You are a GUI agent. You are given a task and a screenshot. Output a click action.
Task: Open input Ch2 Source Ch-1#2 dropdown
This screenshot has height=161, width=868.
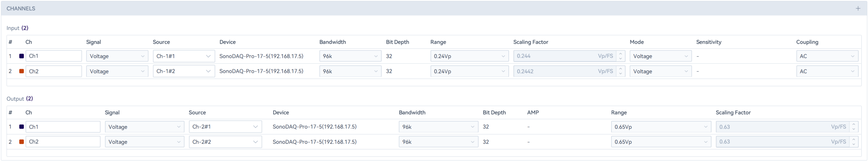click(x=183, y=71)
